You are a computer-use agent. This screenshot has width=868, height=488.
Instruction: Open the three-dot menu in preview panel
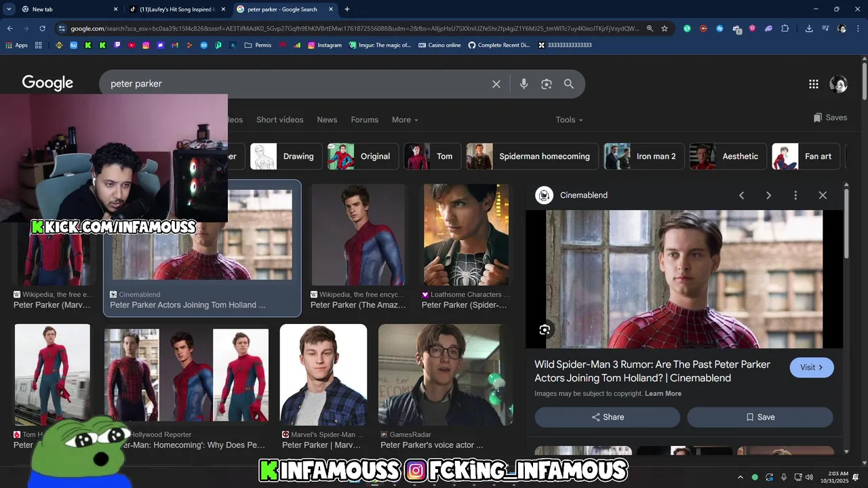click(795, 195)
